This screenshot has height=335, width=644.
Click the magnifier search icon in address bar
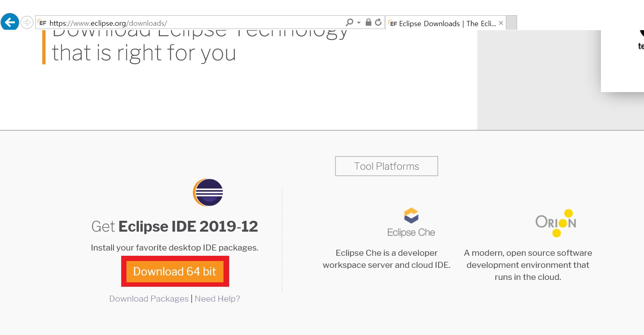pos(349,23)
